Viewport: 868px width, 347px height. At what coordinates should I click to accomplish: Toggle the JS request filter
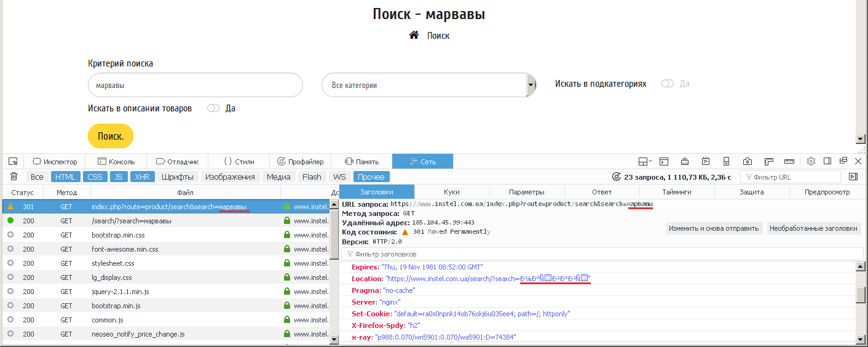coord(119,177)
